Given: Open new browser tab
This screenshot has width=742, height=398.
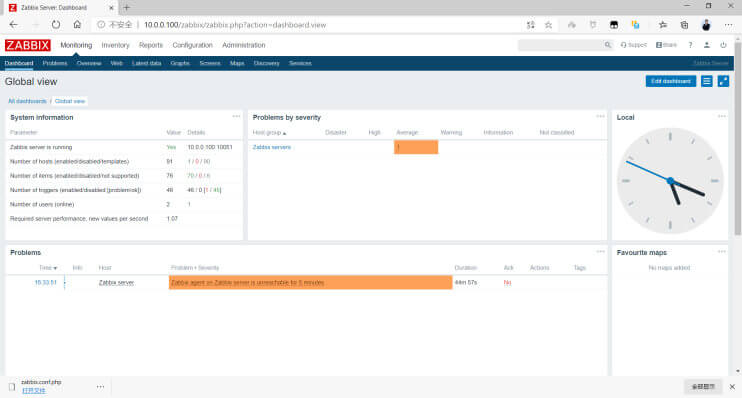Looking at the screenshot, I should (x=126, y=8).
